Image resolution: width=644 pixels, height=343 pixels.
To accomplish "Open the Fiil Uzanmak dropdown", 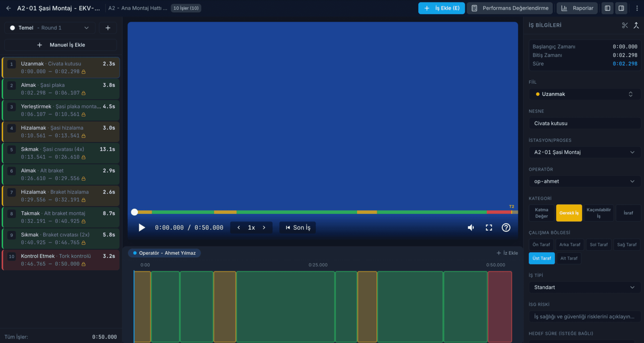I will click(585, 94).
